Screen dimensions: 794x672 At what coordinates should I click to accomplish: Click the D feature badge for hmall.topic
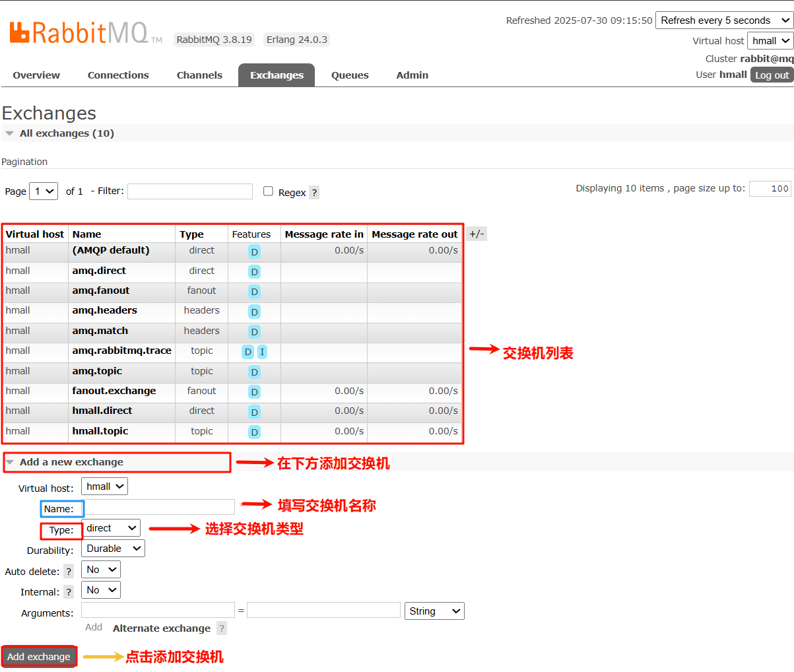254,432
